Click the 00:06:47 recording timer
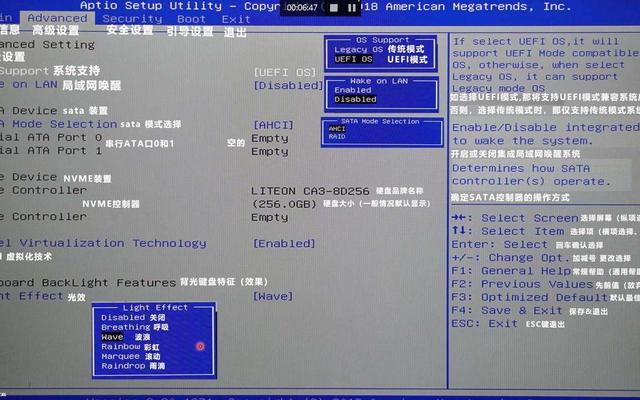This screenshot has height=400, width=640. (302, 7)
